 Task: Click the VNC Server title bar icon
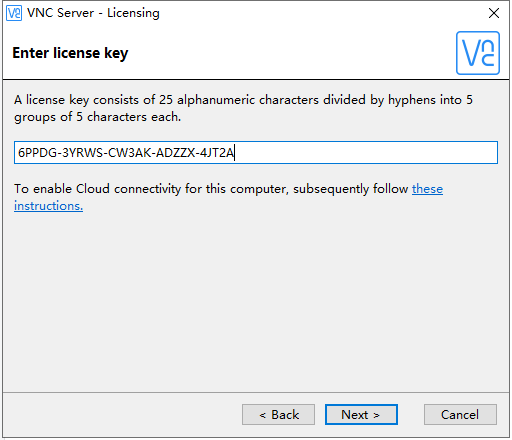14,13
